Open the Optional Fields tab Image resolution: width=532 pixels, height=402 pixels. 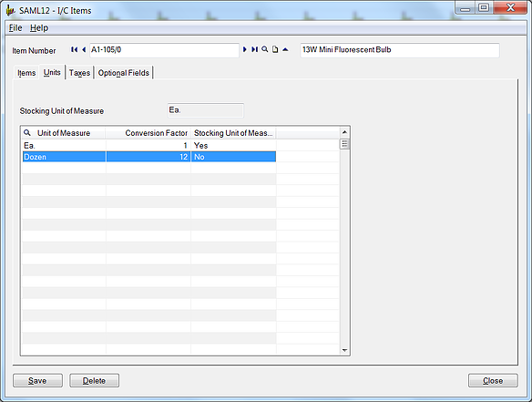(x=124, y=73)
